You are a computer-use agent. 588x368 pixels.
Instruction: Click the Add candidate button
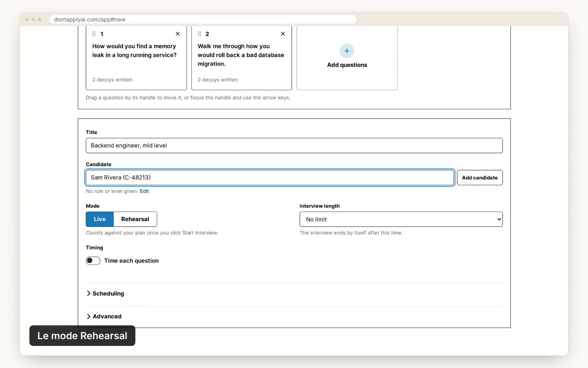point(480,177)
